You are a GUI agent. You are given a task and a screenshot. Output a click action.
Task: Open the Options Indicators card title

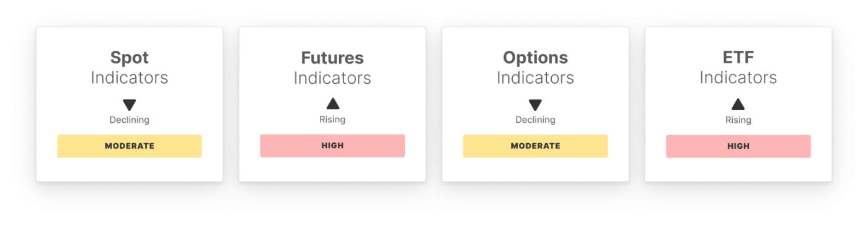click(535, 68)
